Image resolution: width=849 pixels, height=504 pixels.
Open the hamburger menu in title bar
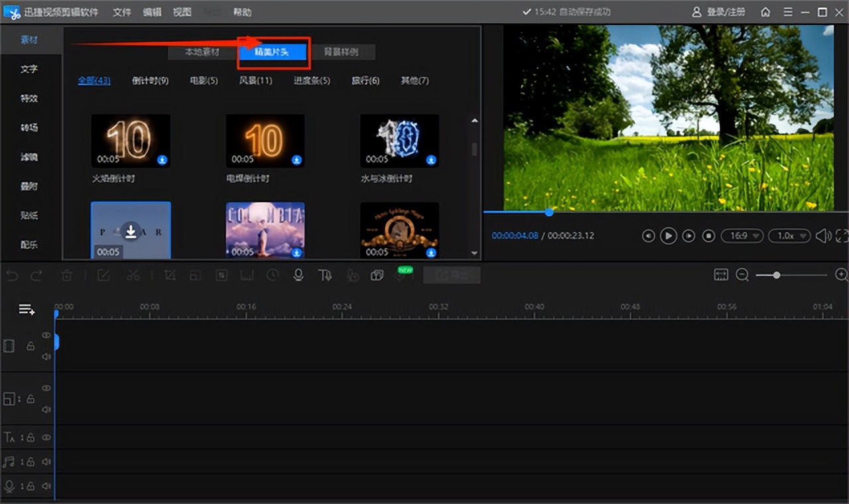click(787, 12)
